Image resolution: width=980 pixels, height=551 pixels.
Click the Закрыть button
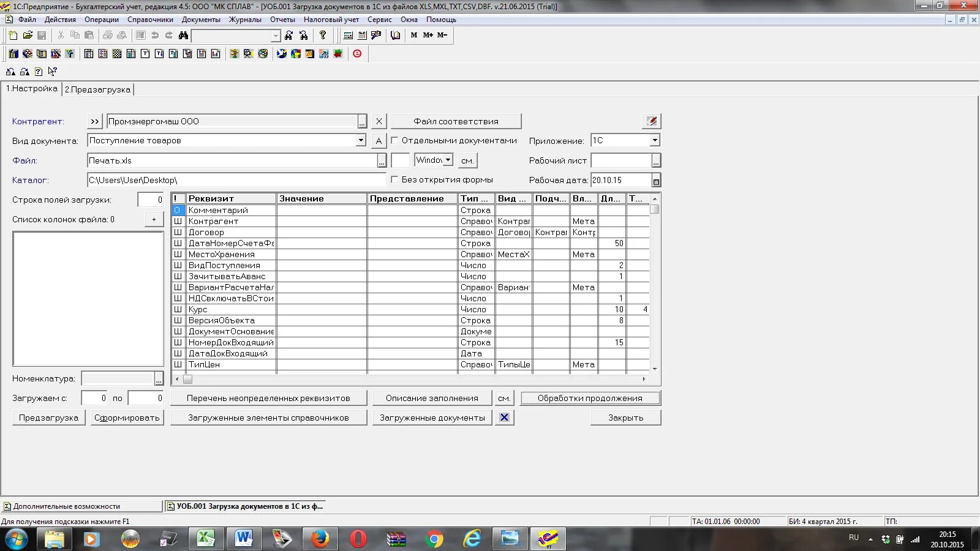[625, 418]
